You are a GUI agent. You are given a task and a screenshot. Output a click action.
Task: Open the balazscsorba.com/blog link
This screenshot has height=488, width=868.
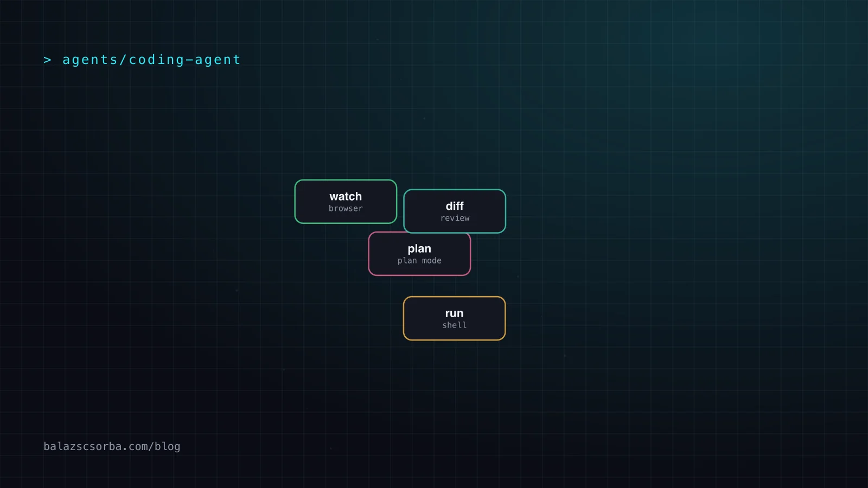pyautogui.click(x=112, y=446)
